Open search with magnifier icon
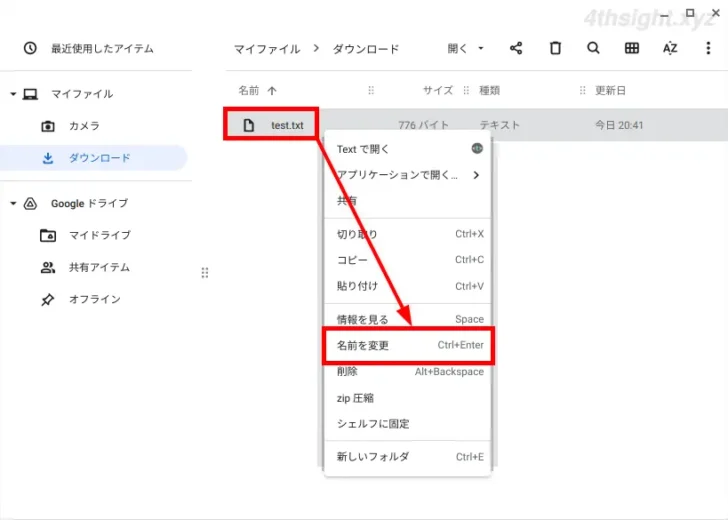Viewport: 728px width, 520px height. click(593, 48)
